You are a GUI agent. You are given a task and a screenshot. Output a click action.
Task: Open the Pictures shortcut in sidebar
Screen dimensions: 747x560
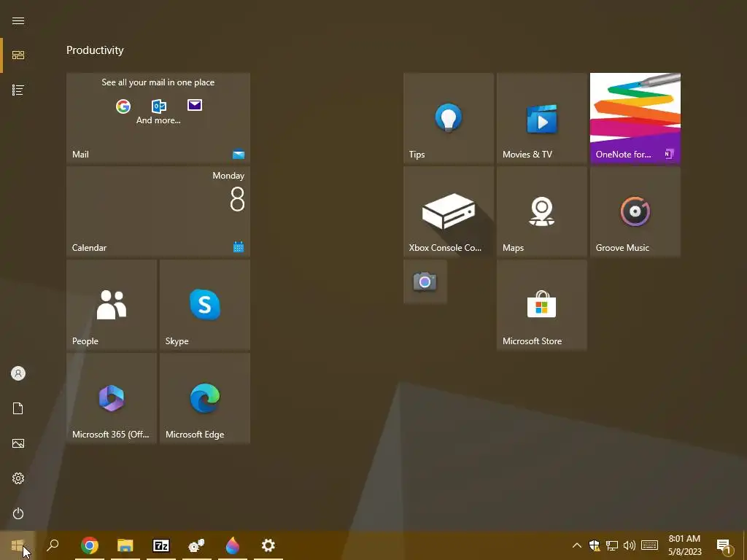click(x=18, y=443)
